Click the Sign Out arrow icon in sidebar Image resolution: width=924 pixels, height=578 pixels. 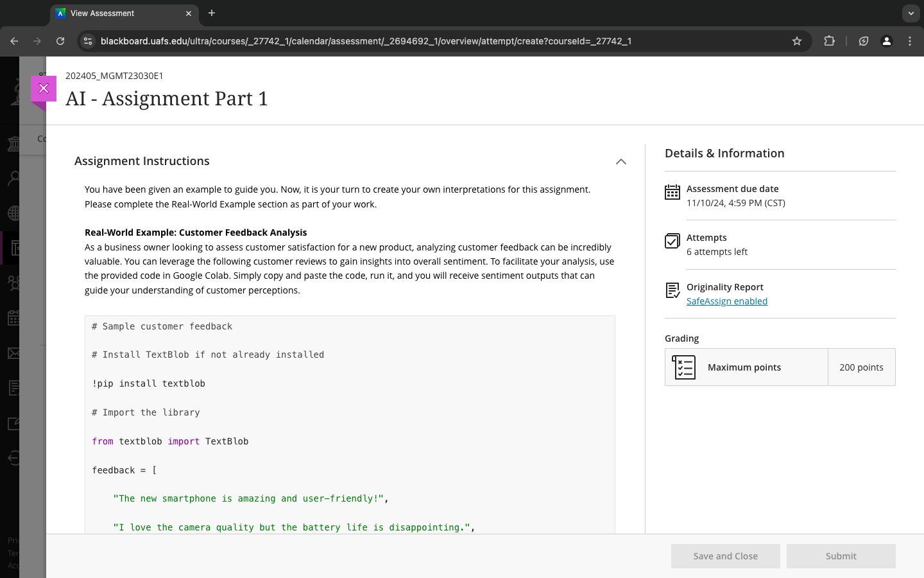coord(14,458)
